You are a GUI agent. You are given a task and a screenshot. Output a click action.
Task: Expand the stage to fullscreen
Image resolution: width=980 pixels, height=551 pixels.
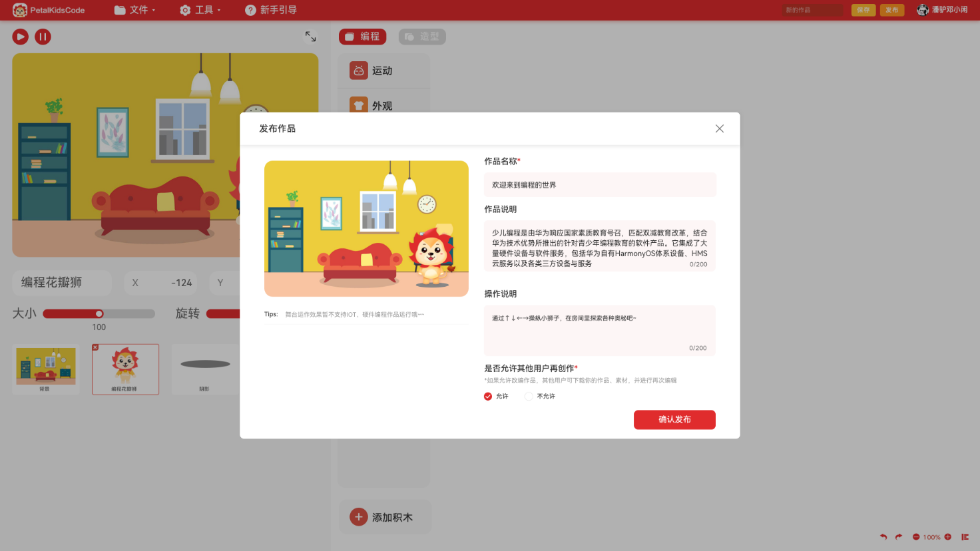310,37
